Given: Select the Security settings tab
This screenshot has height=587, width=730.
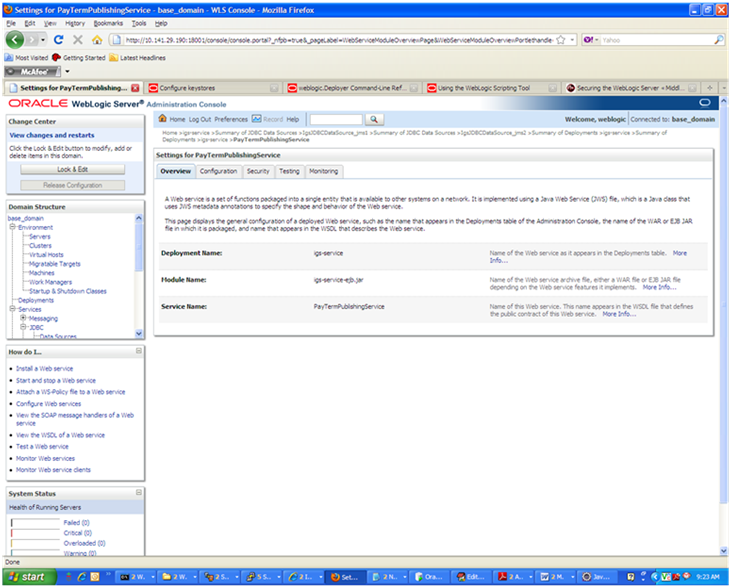Looking at the screenshot, I should pos(258,171).
